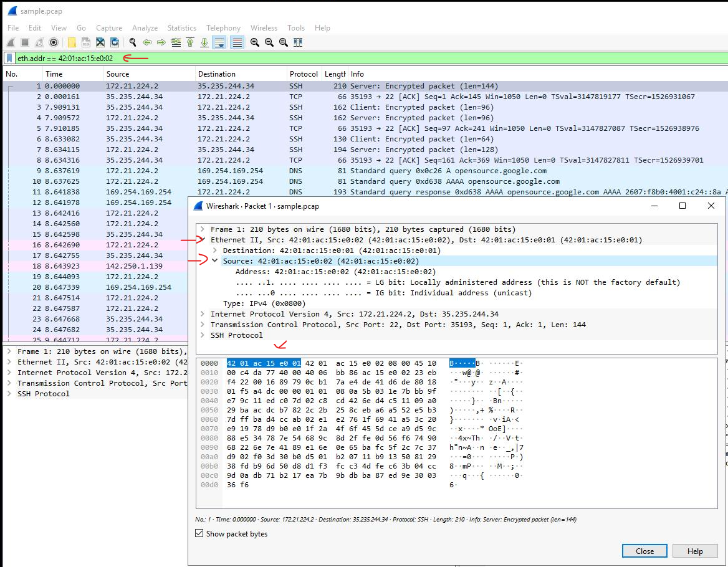Open the Statistics menu
728x567 pixels.
click(181, 28)
